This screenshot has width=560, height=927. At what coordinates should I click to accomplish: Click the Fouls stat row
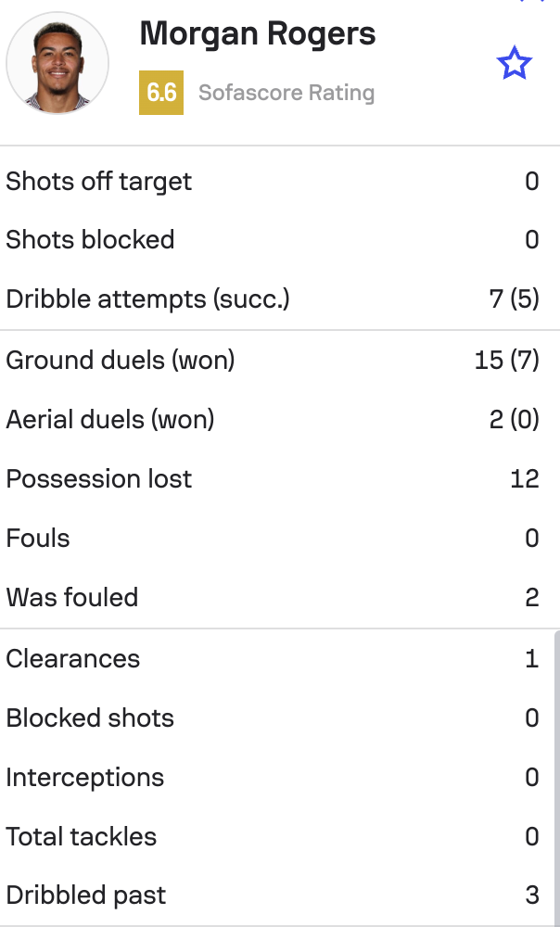tap(280, 538)
